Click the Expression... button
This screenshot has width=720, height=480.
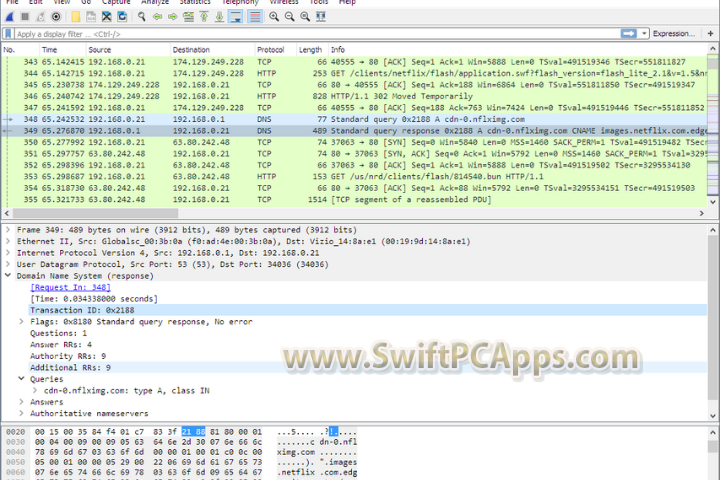(x=674, y=34)
